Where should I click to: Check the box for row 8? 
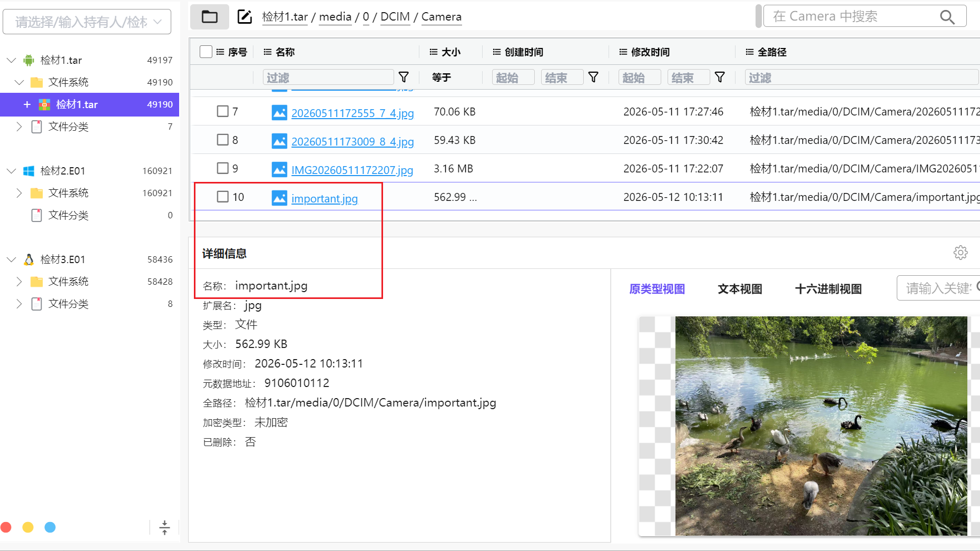[x=223, y=140]
